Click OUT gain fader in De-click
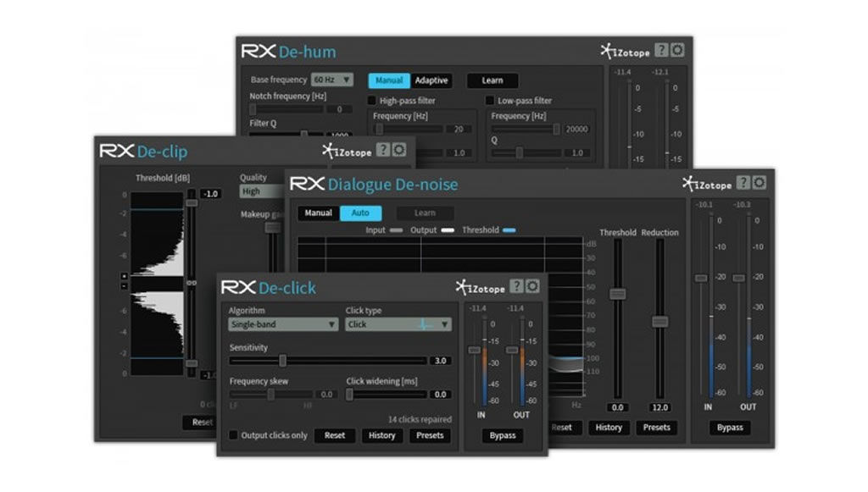This screenshot has height=492, width=868. 512,350
